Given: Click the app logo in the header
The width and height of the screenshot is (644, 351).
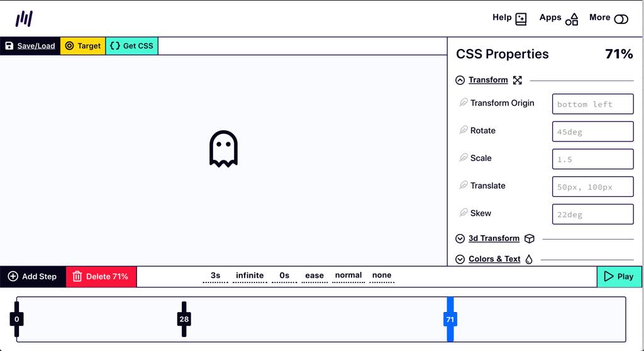Looking at the screenshot, I should 25,19.
